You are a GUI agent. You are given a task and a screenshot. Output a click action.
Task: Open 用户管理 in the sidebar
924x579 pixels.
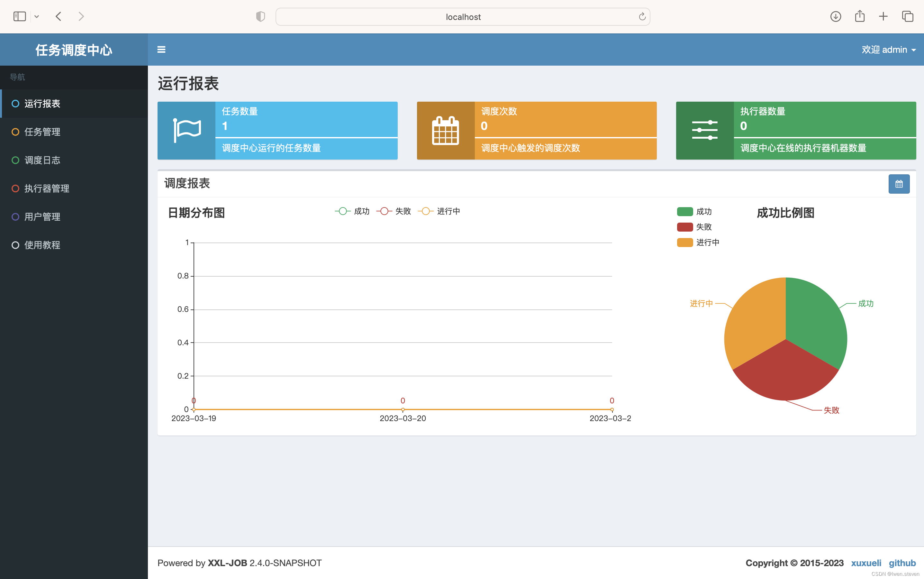74,217
